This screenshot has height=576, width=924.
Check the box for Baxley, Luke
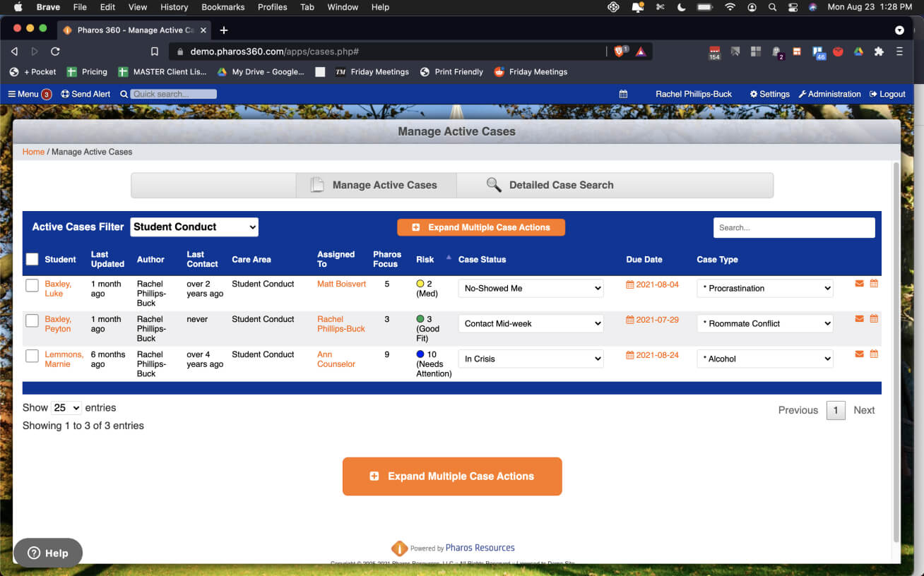(32, 285)
